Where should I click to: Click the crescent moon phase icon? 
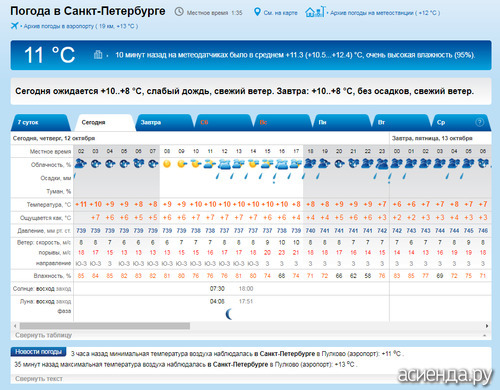tap(229, 314)
